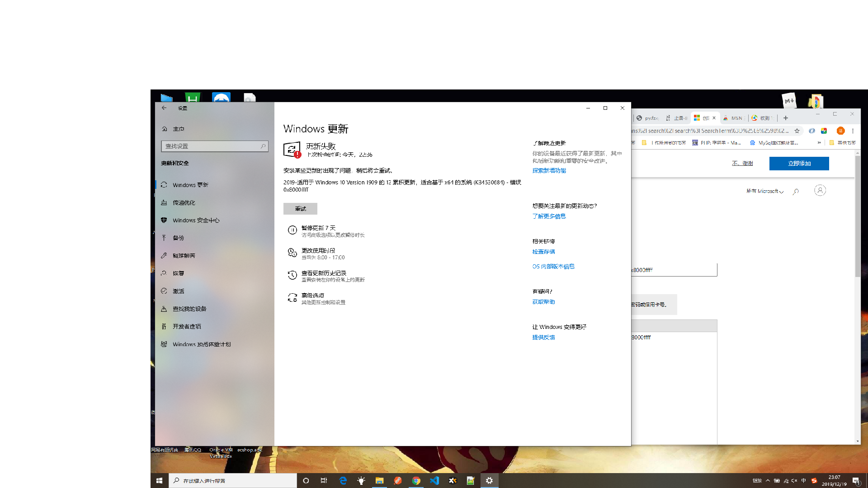Open the 提供反馈 link
Viewport: 868px width, 488px height.
(x=543, y=337)
